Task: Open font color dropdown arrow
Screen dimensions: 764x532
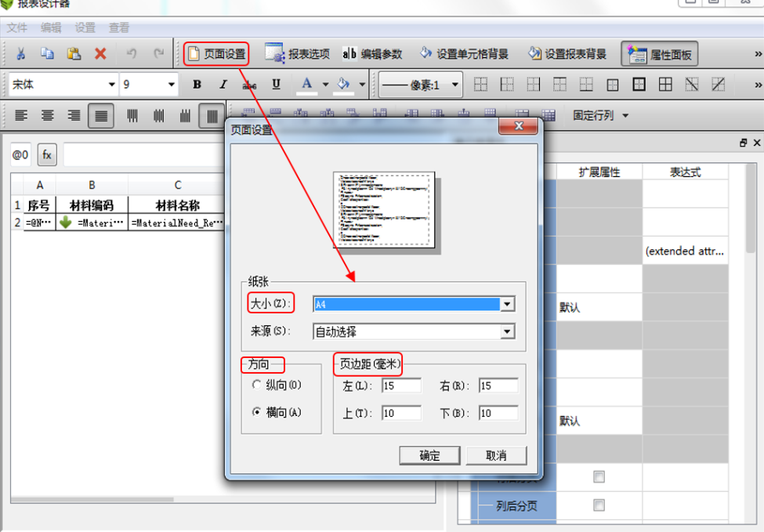Action: [x=325, y=85]
